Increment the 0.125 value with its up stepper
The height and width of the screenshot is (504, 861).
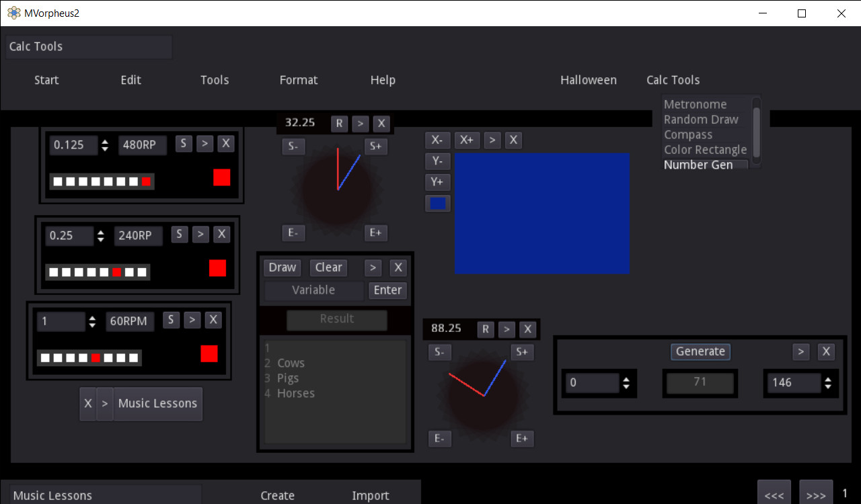coord(105,141)
